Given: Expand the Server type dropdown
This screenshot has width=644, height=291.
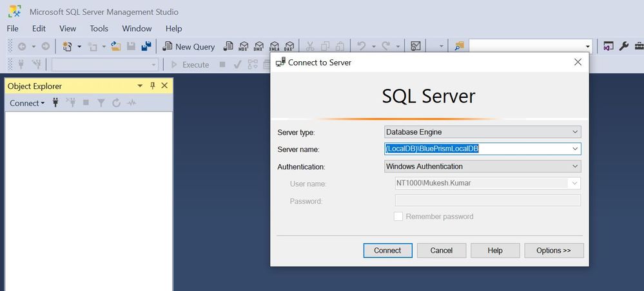Looking at the screenshot, I should [482, 132].
